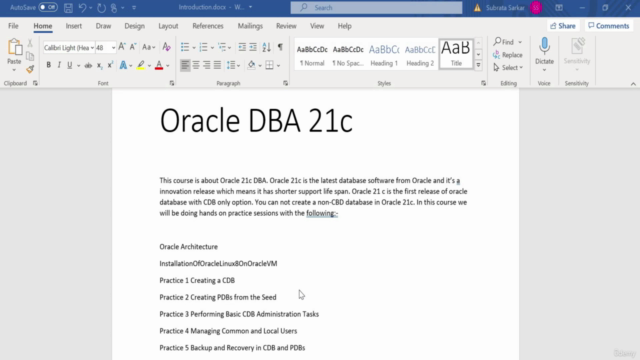This screenshot has width=640, height=360.
Task: Switch to the Layout tab
Action: click(x=168, y=26)
